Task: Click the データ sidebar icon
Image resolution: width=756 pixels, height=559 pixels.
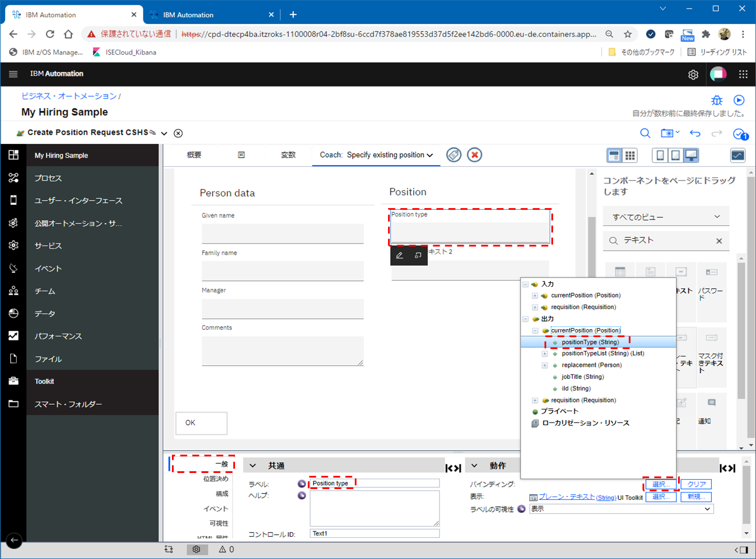Action: tap(13, 314)
